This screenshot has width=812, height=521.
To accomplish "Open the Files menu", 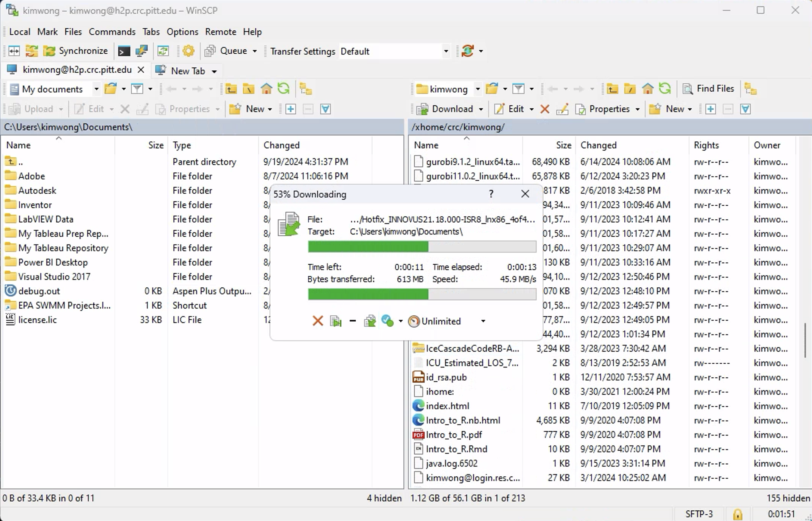I will [x=73, y=32].
